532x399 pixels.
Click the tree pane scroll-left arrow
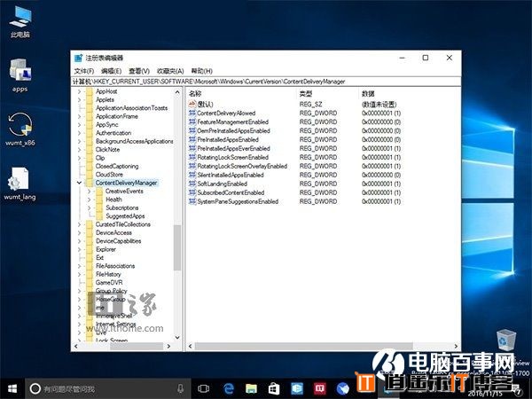point(76,346)
